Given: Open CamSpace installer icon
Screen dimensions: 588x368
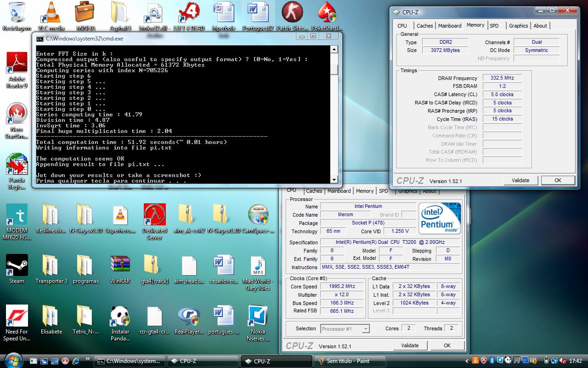Looking at the screenshot, I should coord(258,218).
